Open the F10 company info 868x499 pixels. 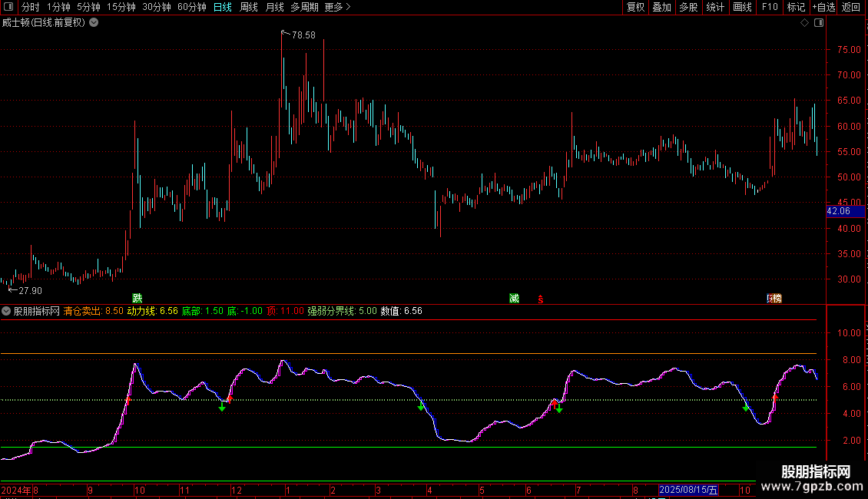(769, 8)
